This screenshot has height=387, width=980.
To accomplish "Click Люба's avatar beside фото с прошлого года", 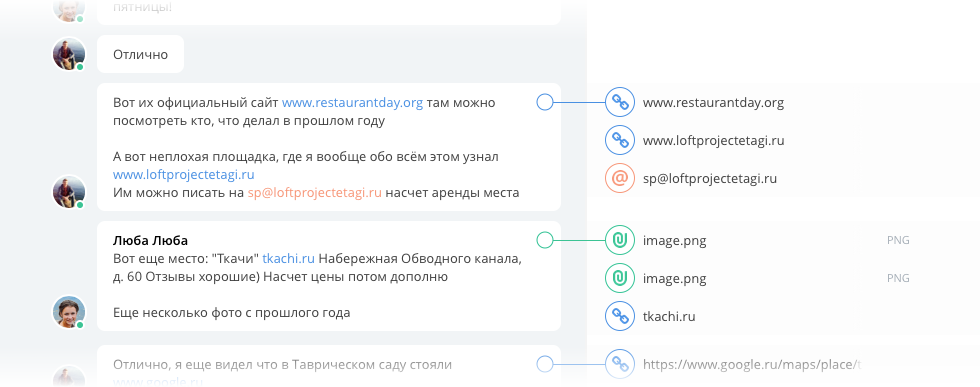I will [69, 312].
